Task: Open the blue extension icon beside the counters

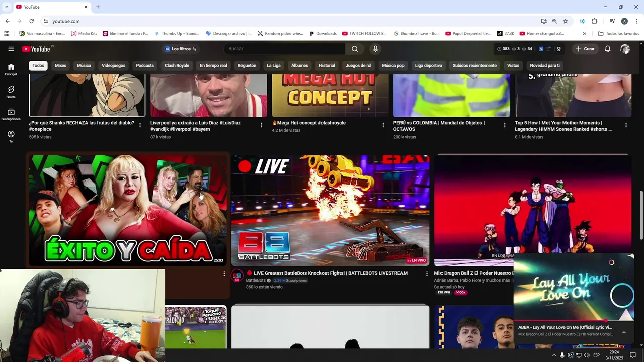Action: 541,49
